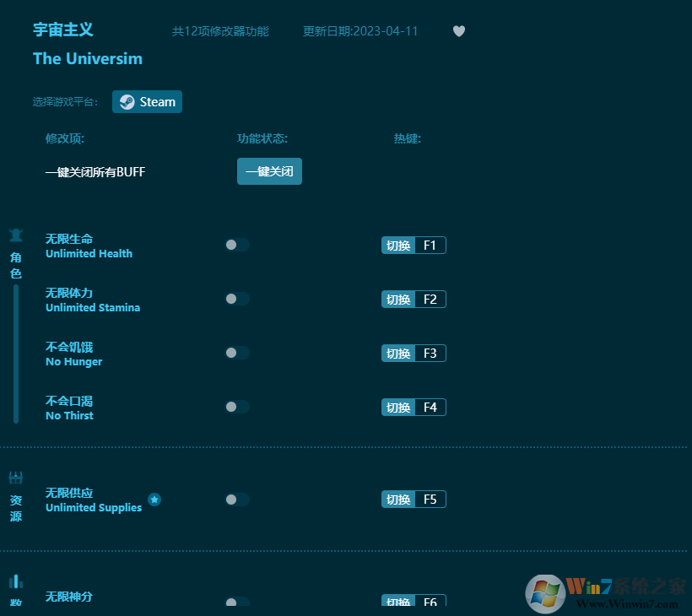The image size is (692, 616).
Task: Click the character figure icon above 角色
Action: point(15,234)
